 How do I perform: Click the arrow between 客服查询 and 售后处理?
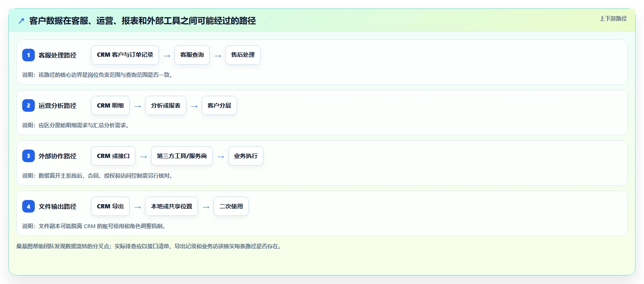(218, 55)
